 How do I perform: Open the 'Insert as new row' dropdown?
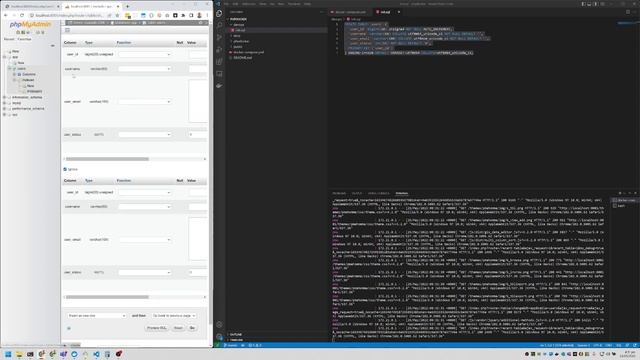96,316
